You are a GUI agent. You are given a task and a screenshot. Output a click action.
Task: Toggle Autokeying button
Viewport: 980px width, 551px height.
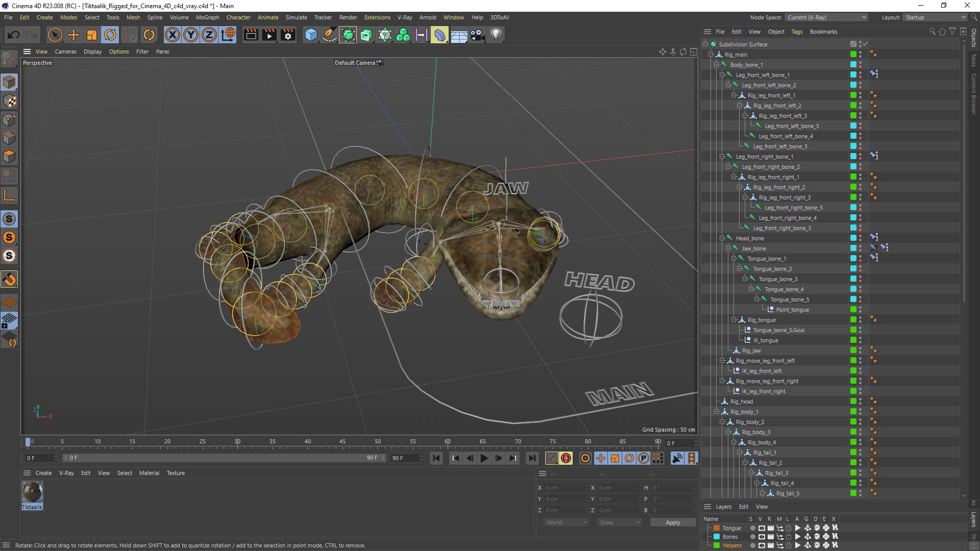(x=566, y=458)
